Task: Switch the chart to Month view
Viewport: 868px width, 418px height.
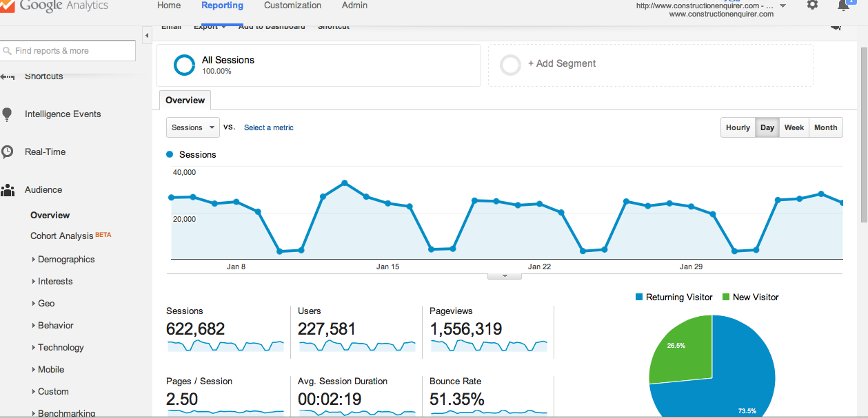Action: 826,127
